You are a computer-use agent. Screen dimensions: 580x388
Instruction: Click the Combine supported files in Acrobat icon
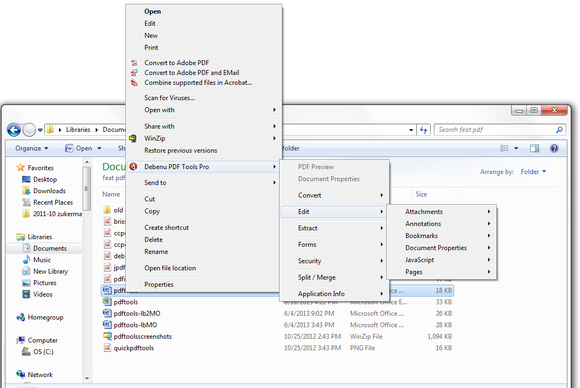coord(134,83)
